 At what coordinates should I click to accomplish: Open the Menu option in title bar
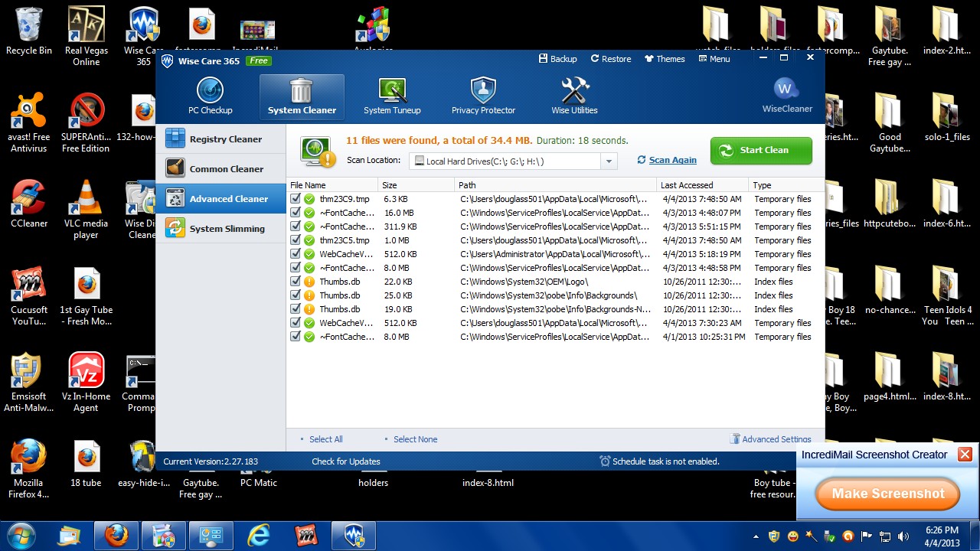pyautogui.click(x=714, y=59)
